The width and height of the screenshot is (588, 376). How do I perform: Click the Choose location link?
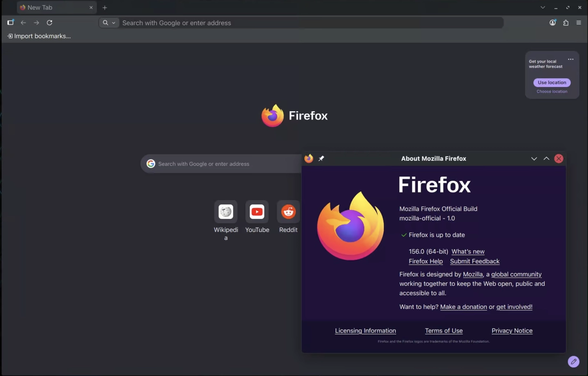[x=552, y=91]
